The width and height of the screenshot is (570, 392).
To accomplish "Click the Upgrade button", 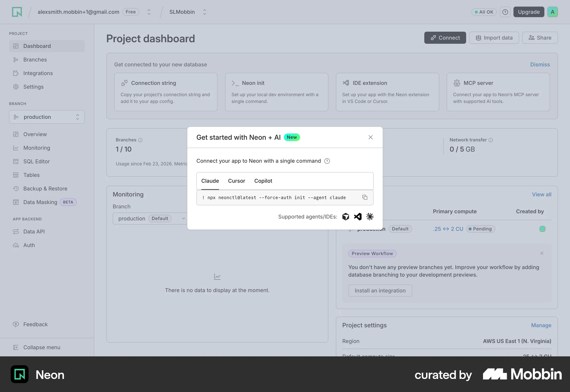I will (x=529, y=12).
